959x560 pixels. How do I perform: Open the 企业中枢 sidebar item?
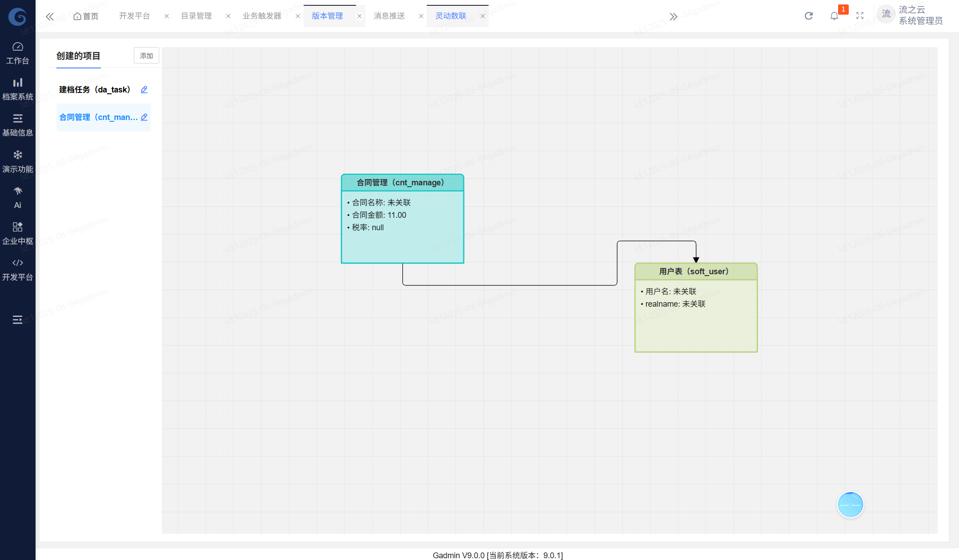coord(17,234)
